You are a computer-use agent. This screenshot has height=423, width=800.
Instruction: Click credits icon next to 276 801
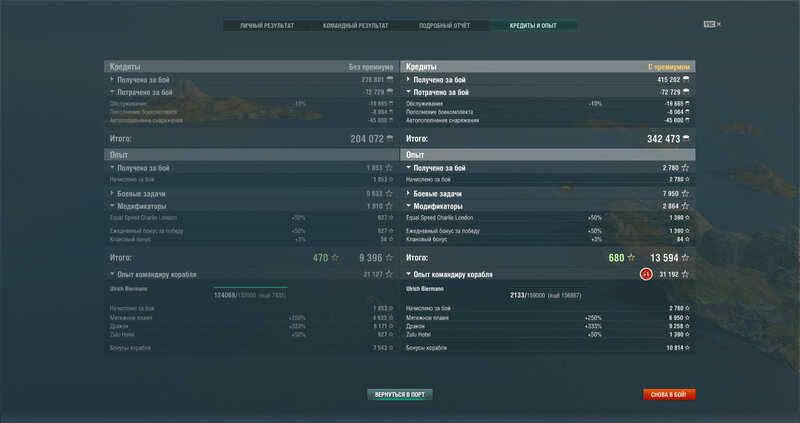(390, 80)
